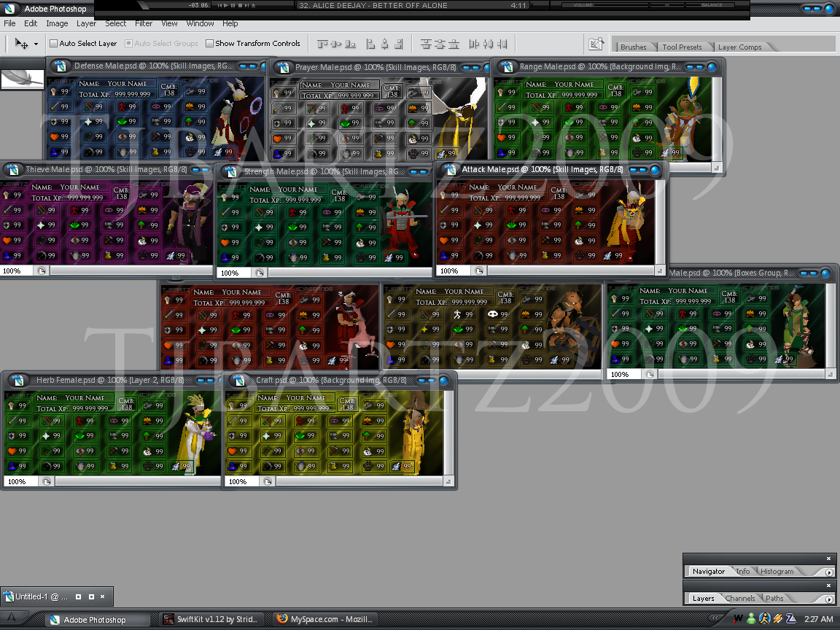Switch to the Histogram tab
Viewport: 840px width, 630px height.
click(x=777, y=572)
